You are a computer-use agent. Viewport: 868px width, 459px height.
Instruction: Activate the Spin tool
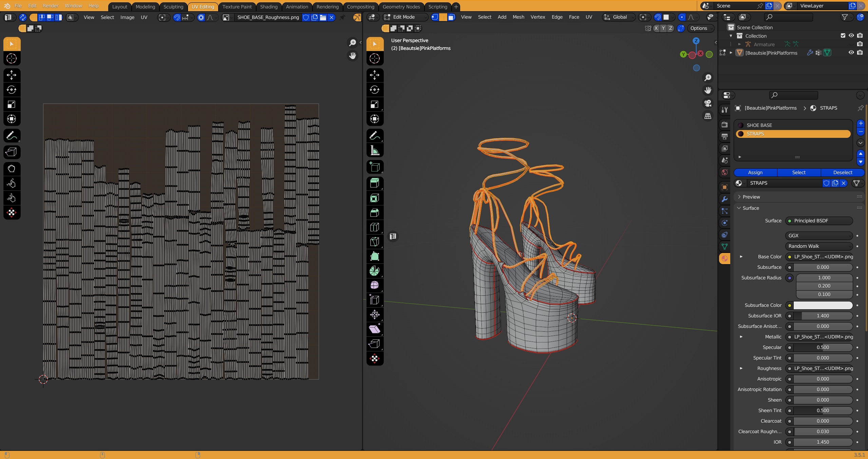click(375, 271)
